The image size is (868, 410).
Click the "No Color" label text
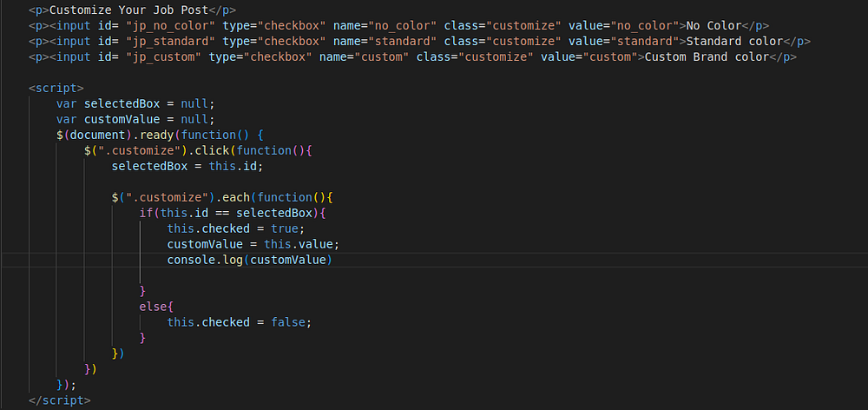tap(713, 25)
